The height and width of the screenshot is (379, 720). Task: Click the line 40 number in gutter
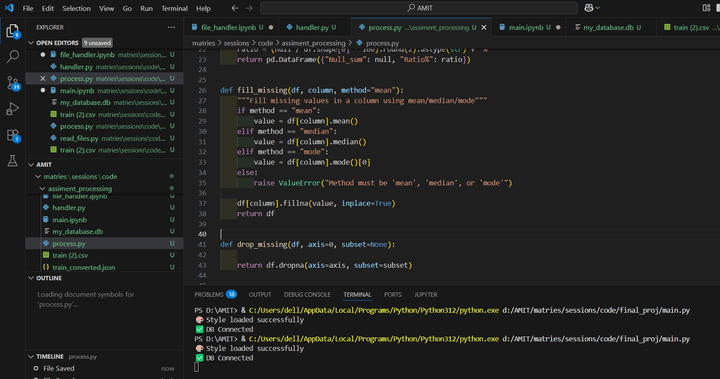202,234
